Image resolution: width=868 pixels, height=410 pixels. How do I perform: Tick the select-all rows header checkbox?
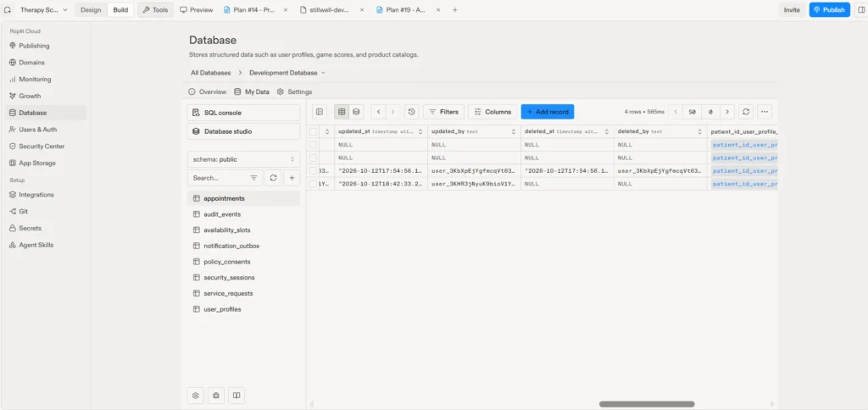click(314, 131)
